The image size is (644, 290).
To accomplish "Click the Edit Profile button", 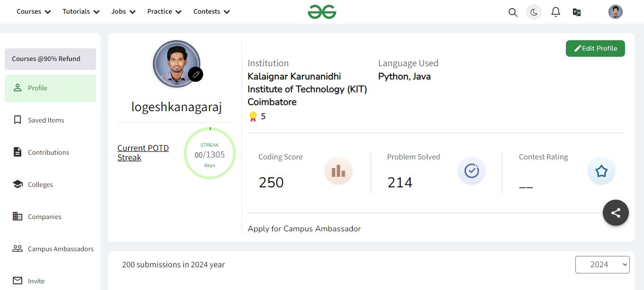I will (595, 48).
